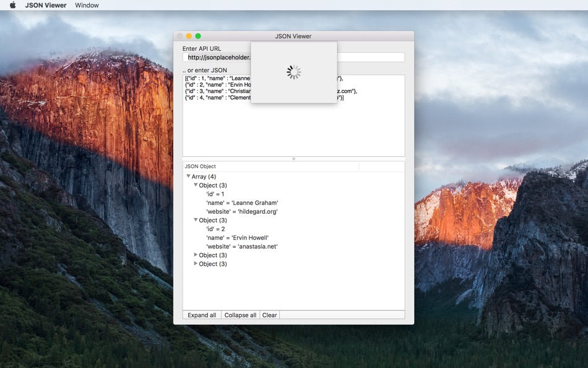The width and height of the screenshot is (588, 368).
Task: Click the Collapse all button
Action: [240, 315]
